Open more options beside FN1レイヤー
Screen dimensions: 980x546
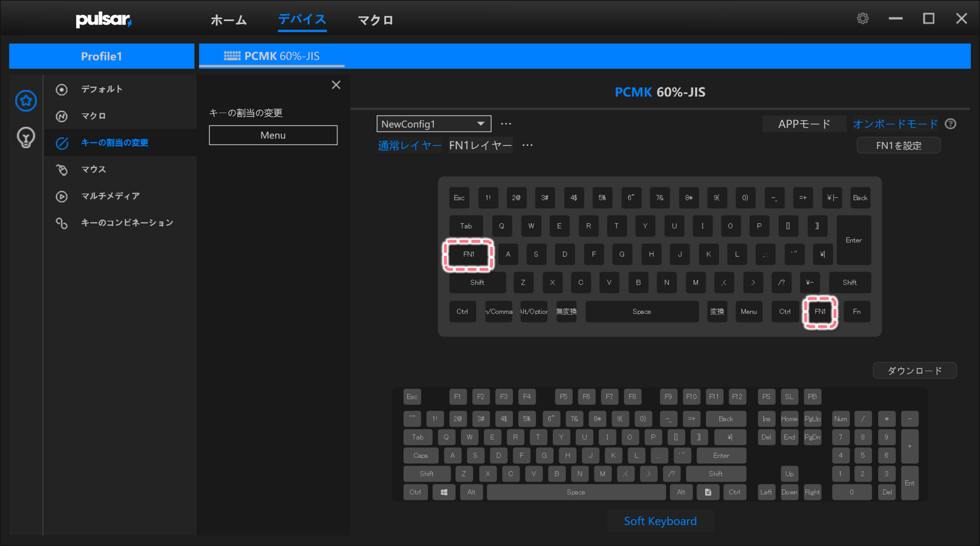[x=527, y=145]
